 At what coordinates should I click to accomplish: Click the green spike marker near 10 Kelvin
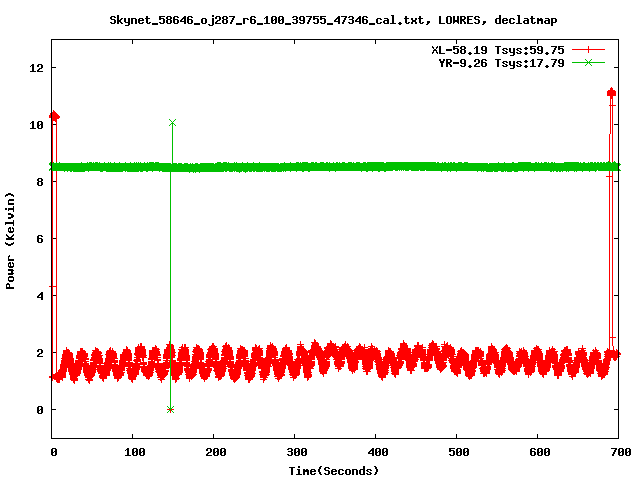click(x=172, y=123)
